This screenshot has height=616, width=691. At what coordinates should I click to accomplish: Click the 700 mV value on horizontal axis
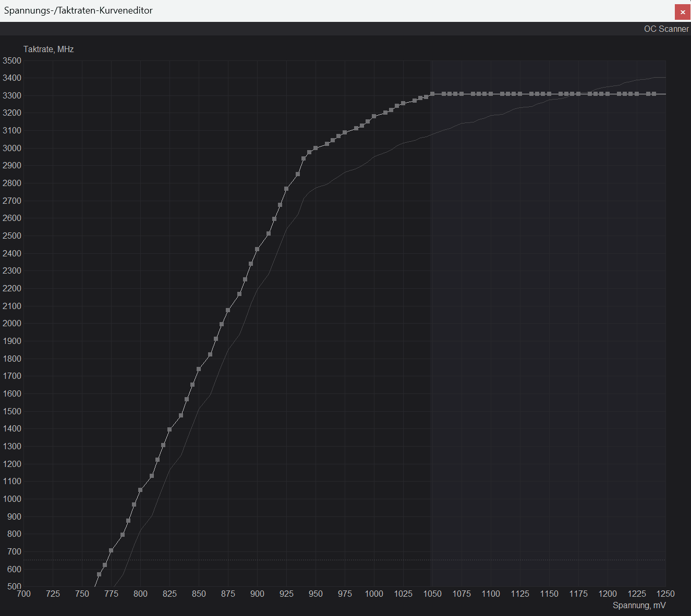pos(24,594)
